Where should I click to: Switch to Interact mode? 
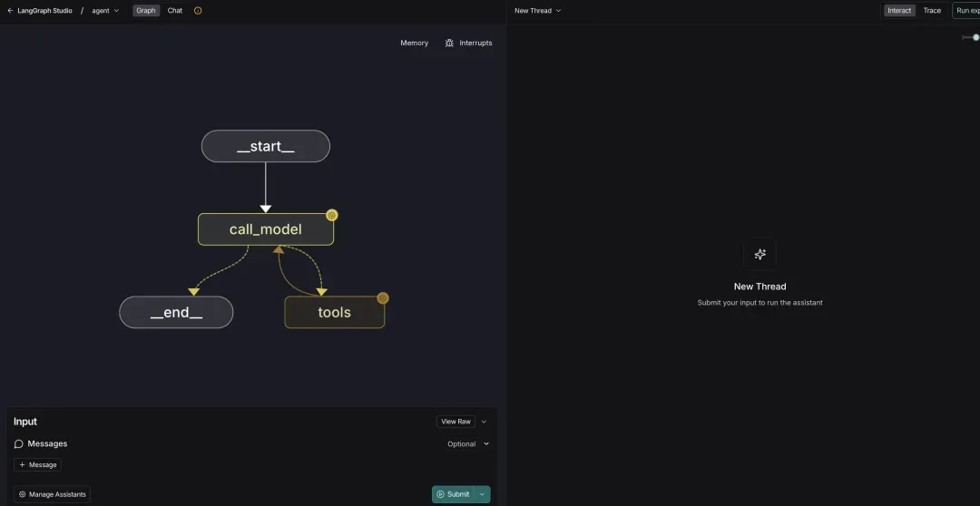click(x=899, y=11)
